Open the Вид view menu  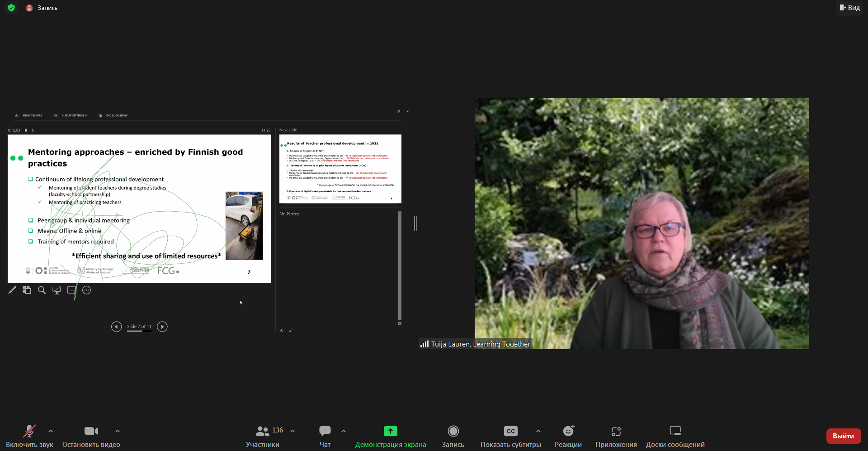pos(849,8)
